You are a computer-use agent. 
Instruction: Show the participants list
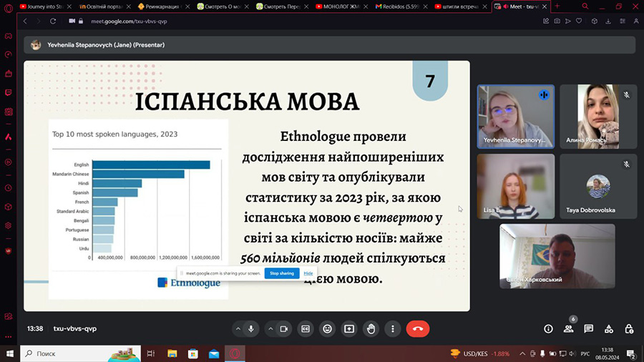tap(569, 329)
